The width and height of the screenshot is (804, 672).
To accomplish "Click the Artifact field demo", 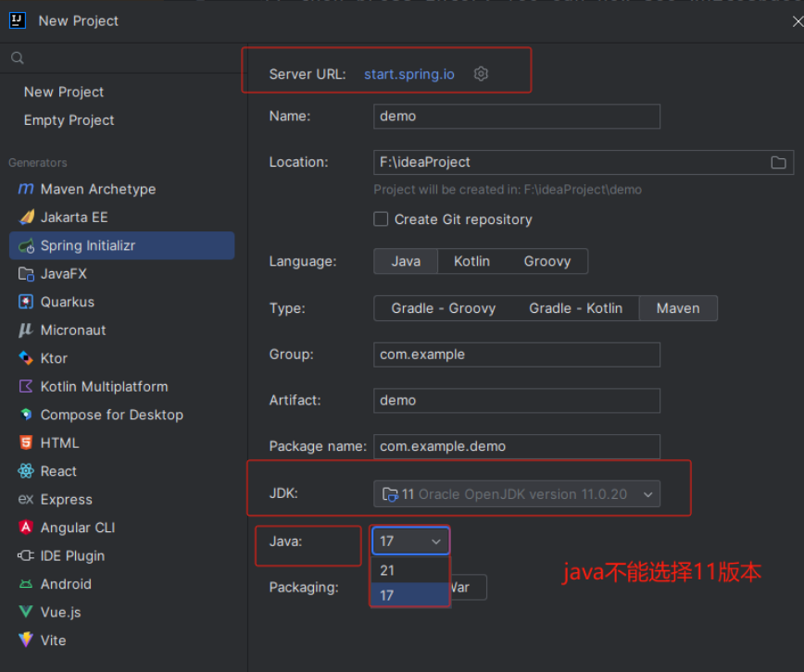I will click(x=517, y=400).
